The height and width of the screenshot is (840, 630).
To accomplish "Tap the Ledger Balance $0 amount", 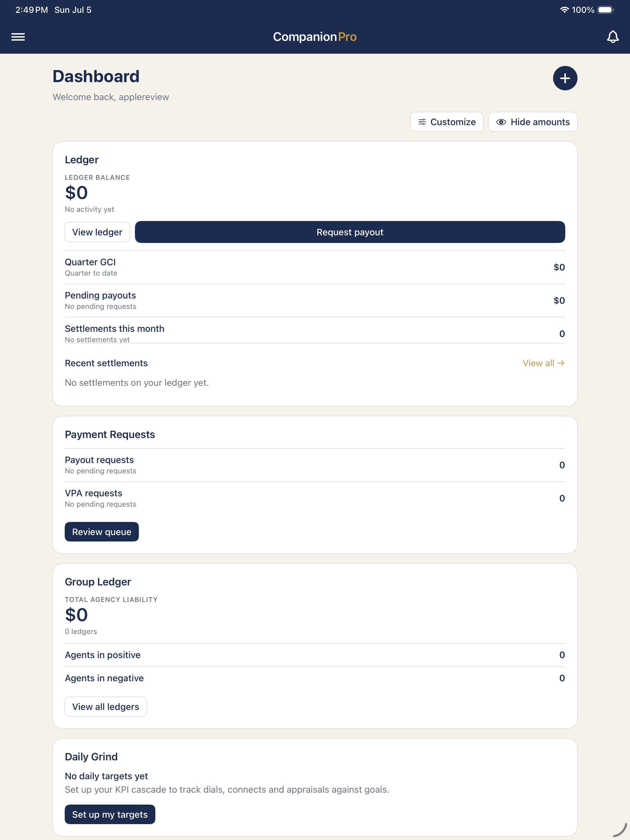I will (x=76, y=193).
